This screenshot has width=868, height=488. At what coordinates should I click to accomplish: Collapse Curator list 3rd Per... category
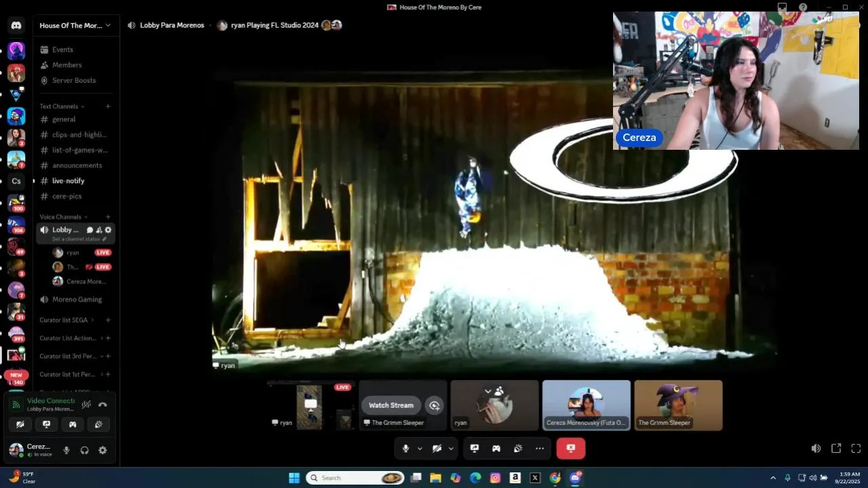pos(70,356)
